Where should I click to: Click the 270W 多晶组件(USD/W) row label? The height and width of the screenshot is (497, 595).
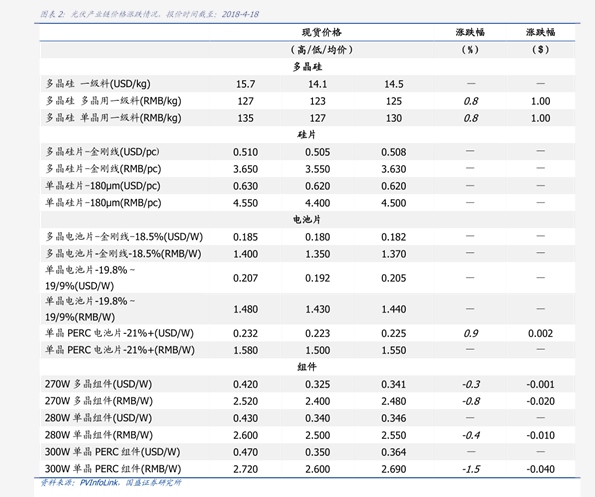98,384
